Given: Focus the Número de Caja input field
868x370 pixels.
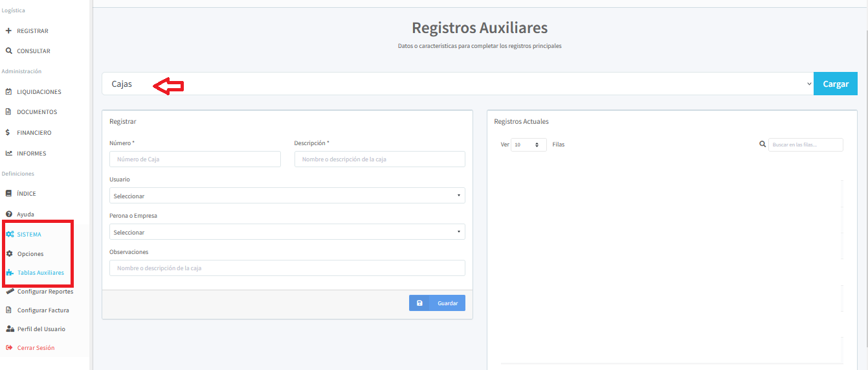Looking at the screenshot, I should click(195, 159).
